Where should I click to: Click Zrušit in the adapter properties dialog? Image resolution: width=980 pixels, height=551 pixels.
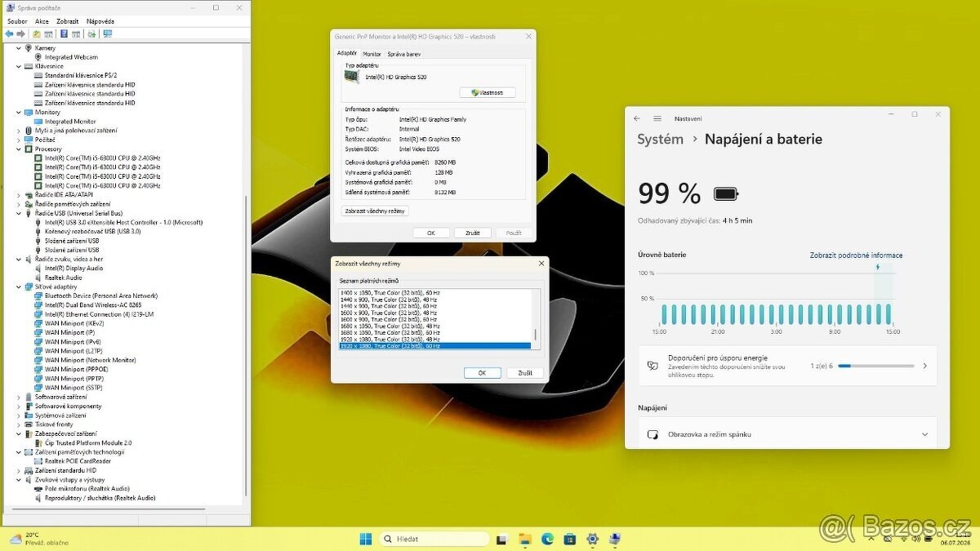tap(473, 233)
